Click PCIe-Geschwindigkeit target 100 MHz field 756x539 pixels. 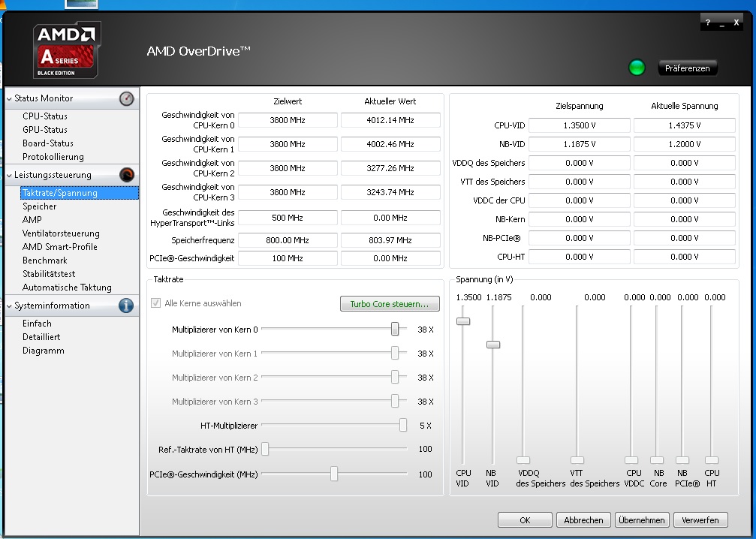288,258
